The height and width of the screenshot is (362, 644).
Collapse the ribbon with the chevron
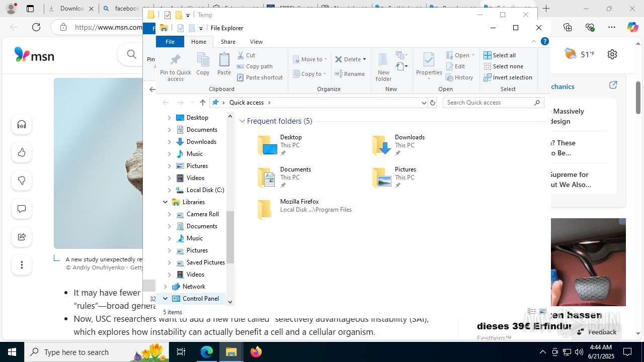[534, 42]
